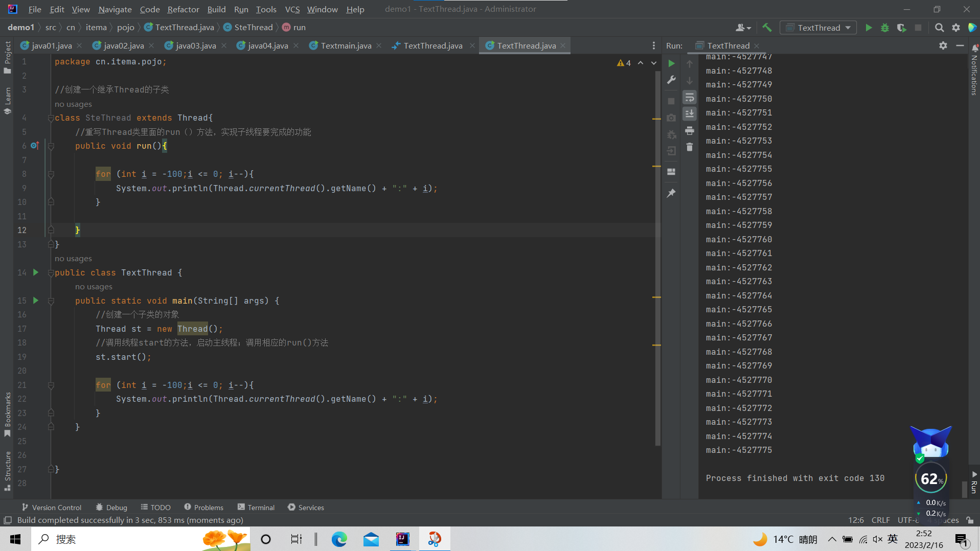Hide the Run tool window

(x=960, y=45)
